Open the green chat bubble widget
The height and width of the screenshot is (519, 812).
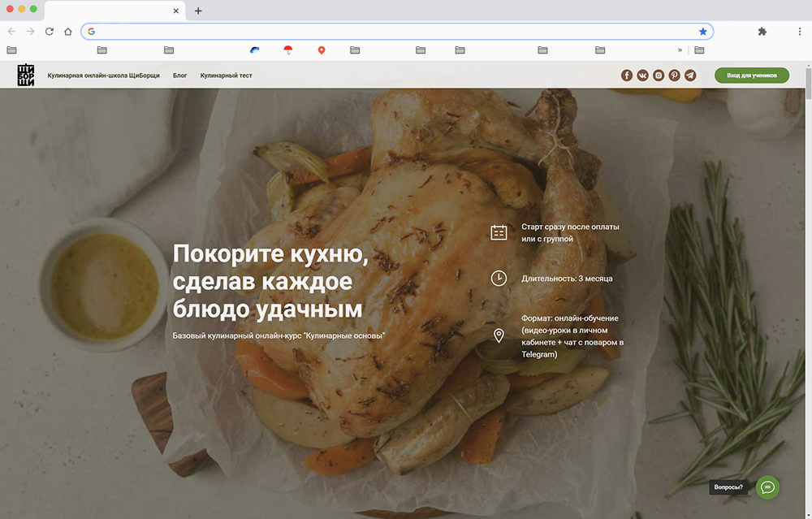(767, 487)
